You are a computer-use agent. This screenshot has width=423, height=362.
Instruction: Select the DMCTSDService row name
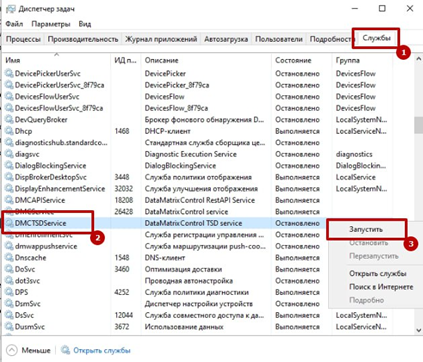coord(40,223)
